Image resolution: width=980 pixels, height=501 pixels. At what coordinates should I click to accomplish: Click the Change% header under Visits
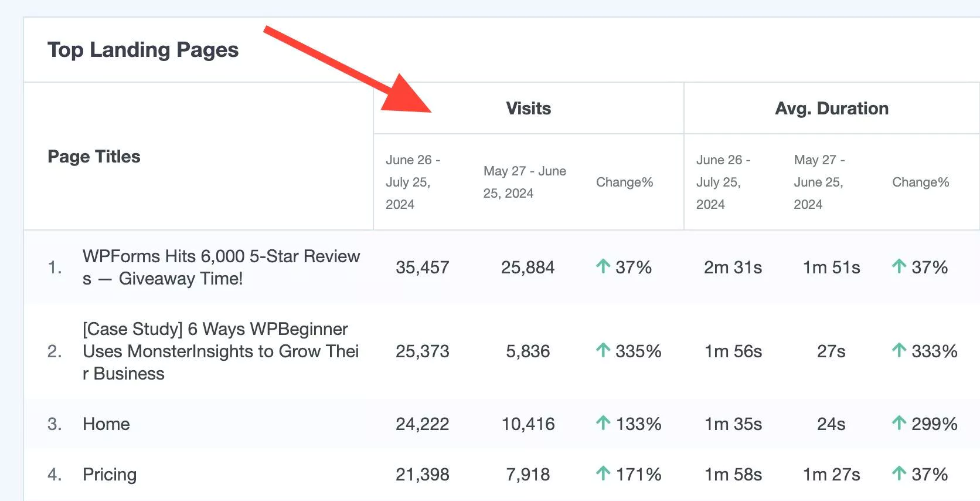tap(624, 182)
